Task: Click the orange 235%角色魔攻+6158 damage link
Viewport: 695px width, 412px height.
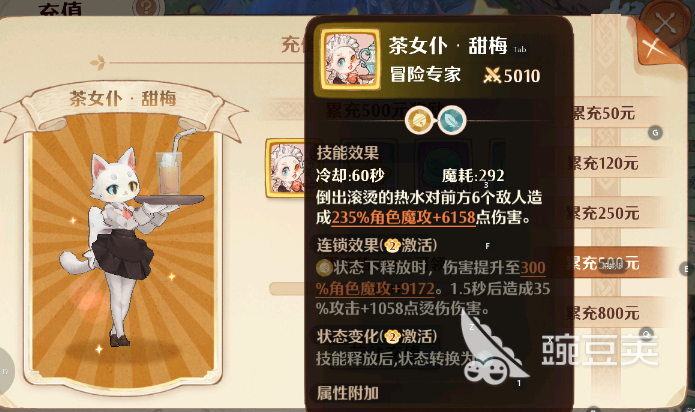Action: [403, 218]
